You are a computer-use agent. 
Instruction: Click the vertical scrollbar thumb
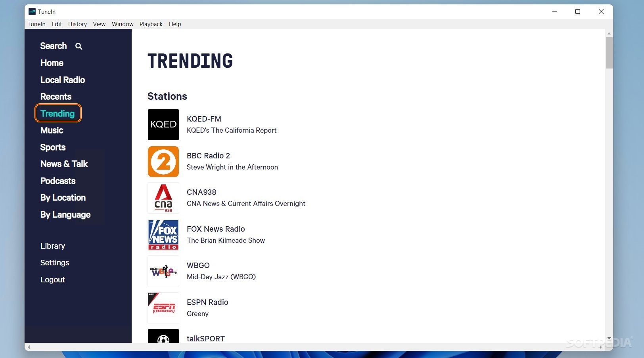(609, 53)
